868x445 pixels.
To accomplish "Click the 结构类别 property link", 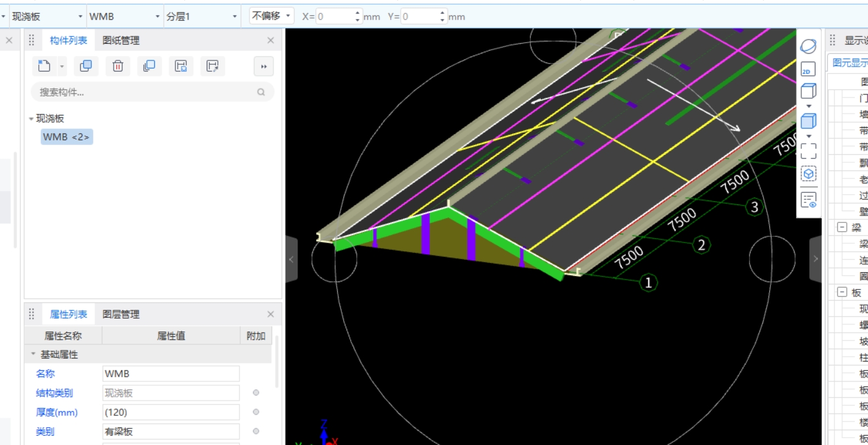I will (54, 393).
